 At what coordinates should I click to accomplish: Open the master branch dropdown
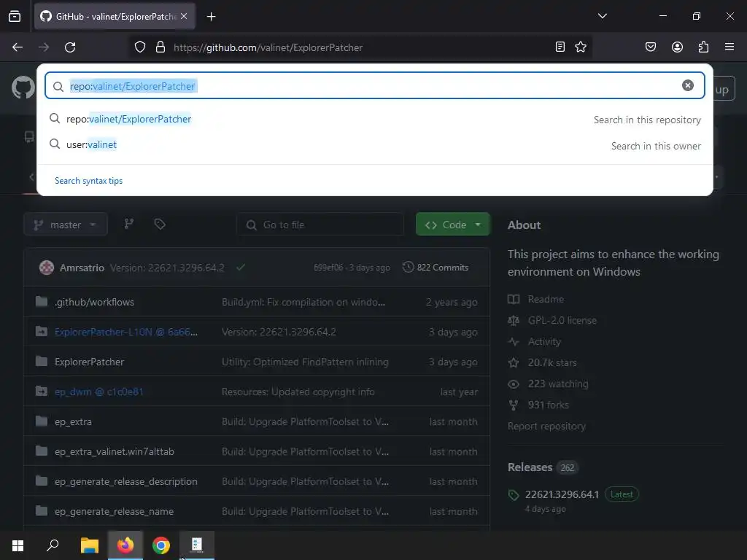66,225
